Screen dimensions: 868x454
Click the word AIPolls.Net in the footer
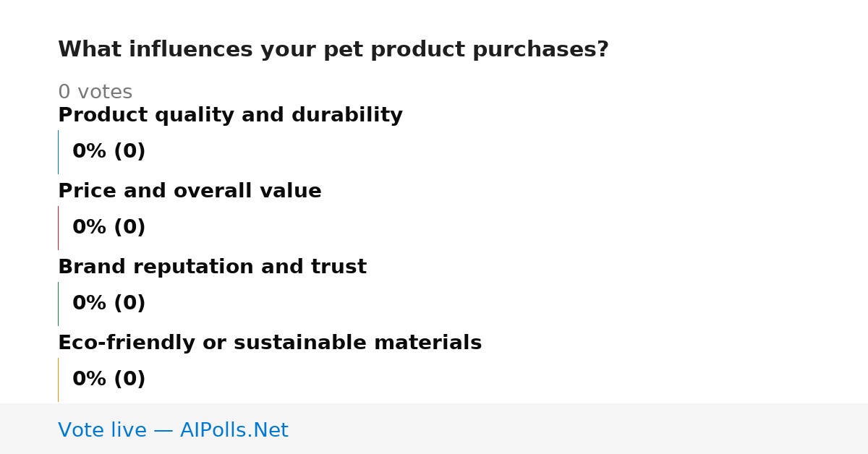click(x=234, y=431)
